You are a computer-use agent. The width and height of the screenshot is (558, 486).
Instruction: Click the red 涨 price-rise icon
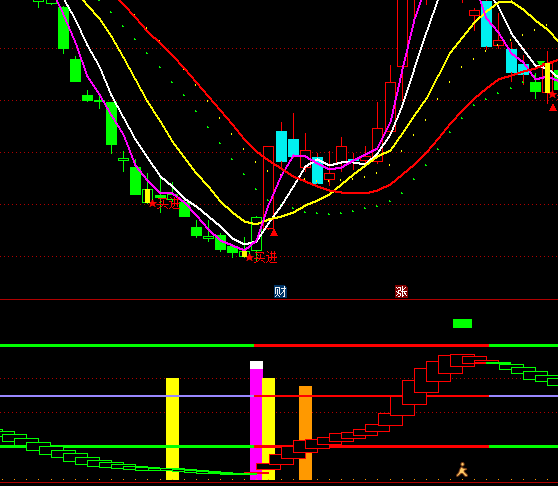coord(401,292)
